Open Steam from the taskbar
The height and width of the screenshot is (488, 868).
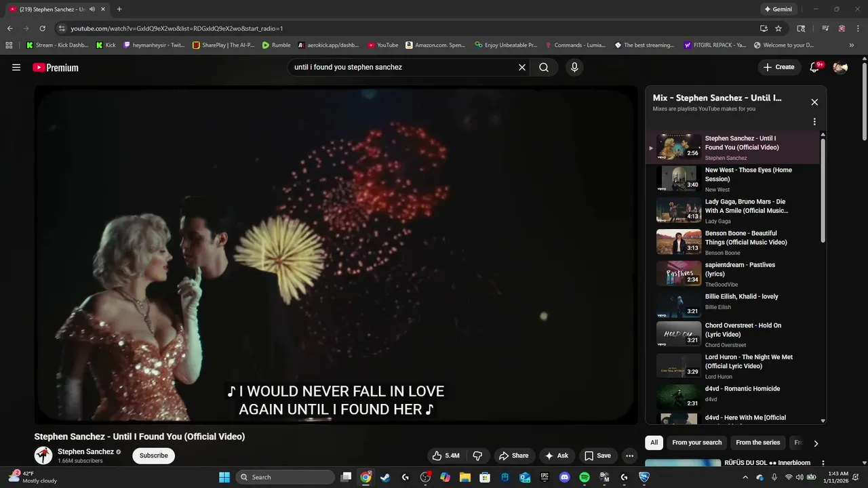[x=385, y=477]
